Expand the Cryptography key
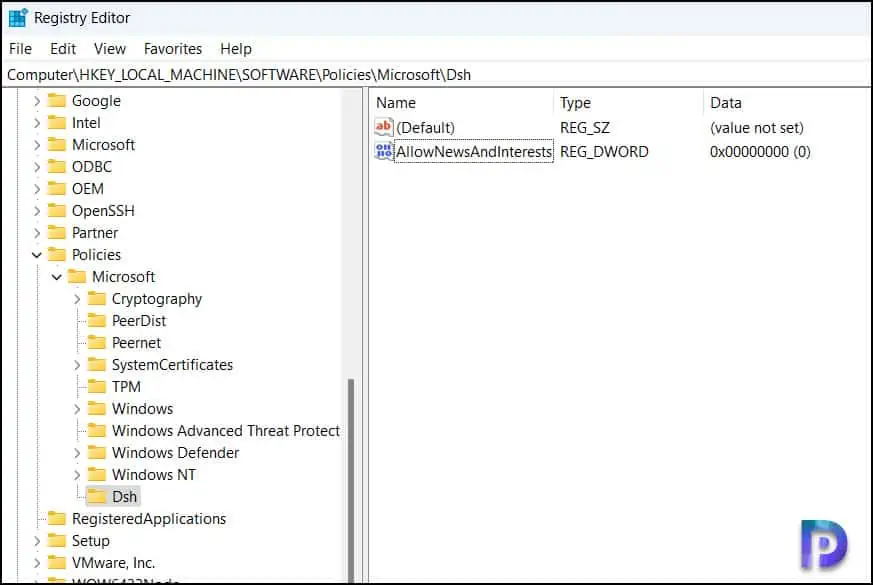Image resolution: width=873 pixels, height=585 pixels. (x=77, y=299)
